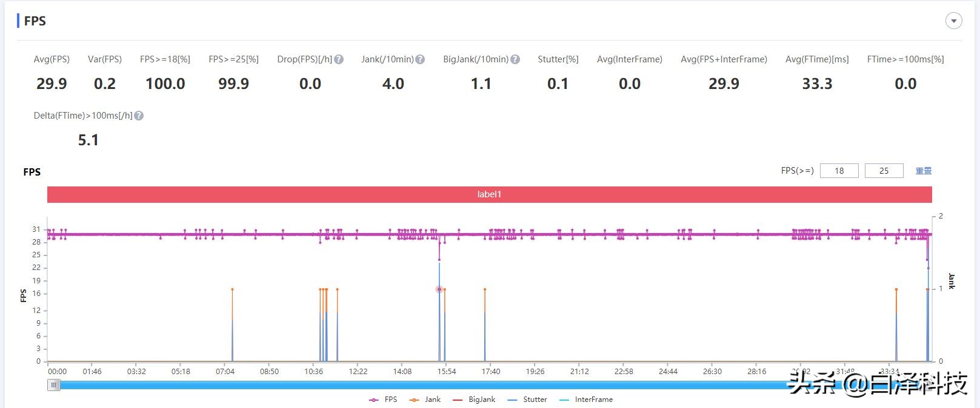Screen dimensions: 980x408
Task: Toggle InterFrame series in legend
Action: tap(586, 400)
